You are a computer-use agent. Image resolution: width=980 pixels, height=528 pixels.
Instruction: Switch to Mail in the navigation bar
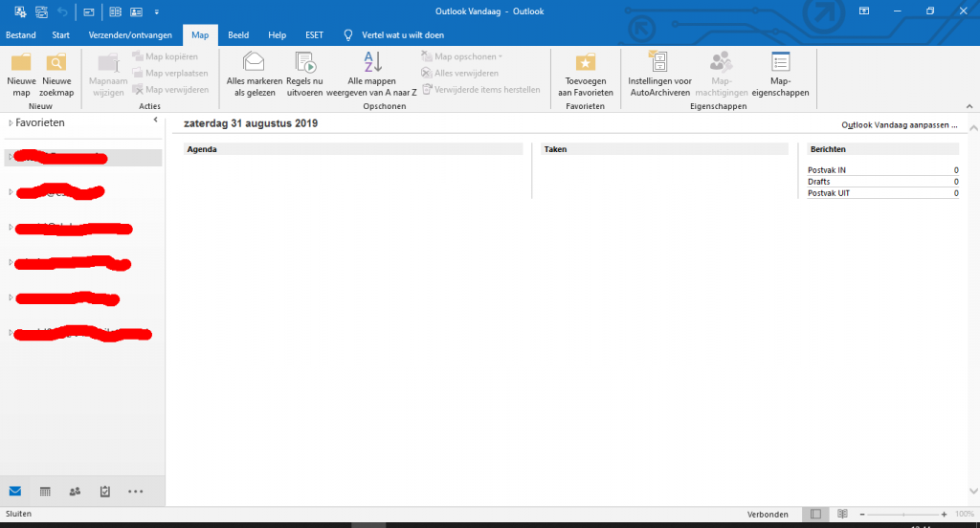15,491
